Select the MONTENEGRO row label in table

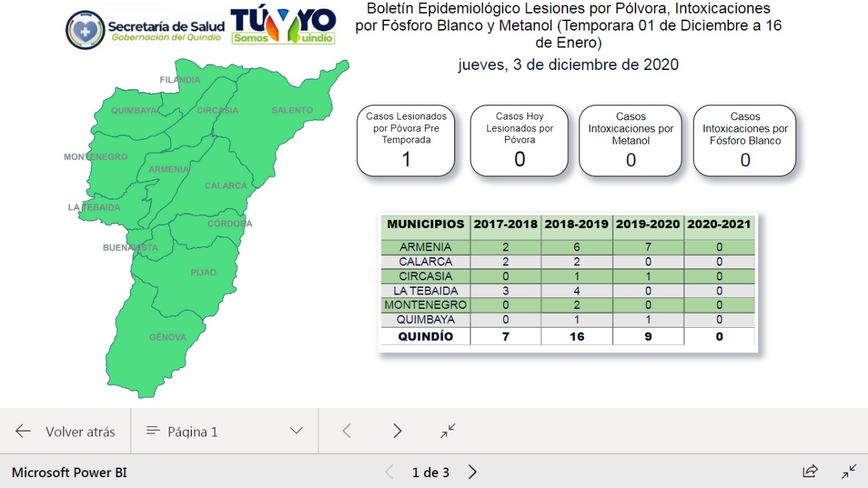(x=425, y=305)
